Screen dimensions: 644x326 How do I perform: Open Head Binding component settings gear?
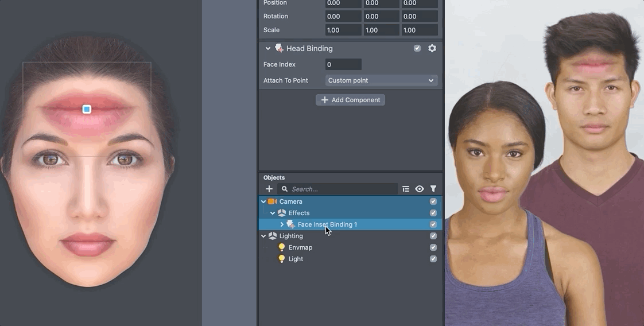[x=432, y=48]
